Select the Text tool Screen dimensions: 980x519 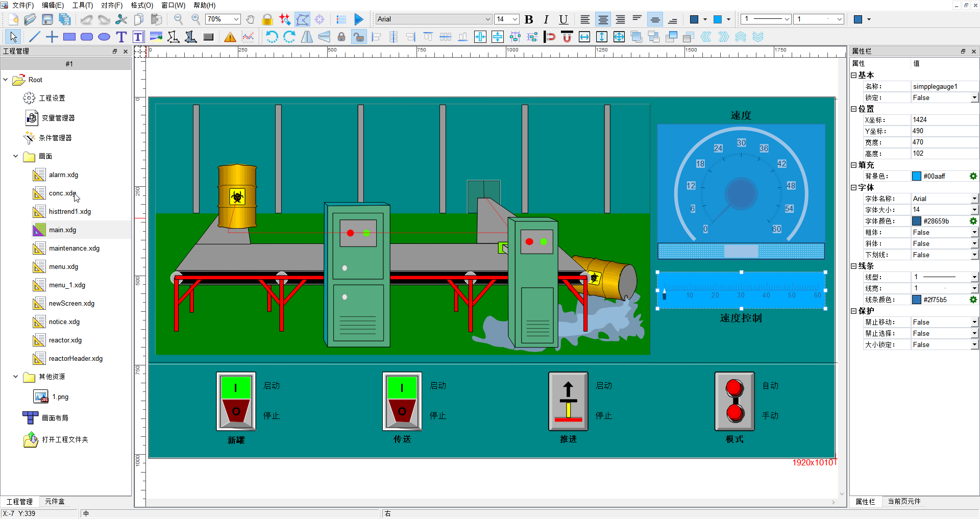121,37
